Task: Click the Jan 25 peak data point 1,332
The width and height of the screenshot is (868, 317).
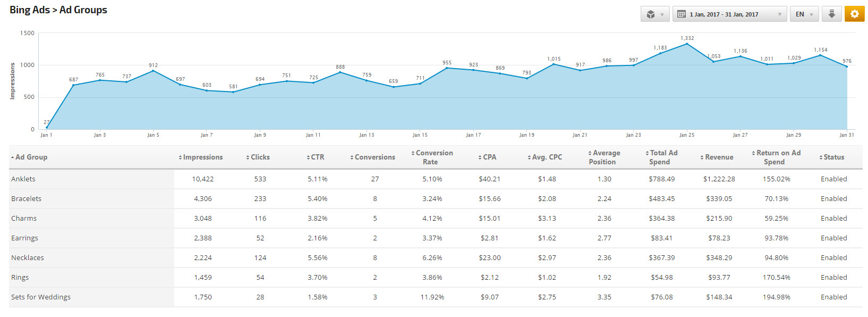Action: coord(687,44)
